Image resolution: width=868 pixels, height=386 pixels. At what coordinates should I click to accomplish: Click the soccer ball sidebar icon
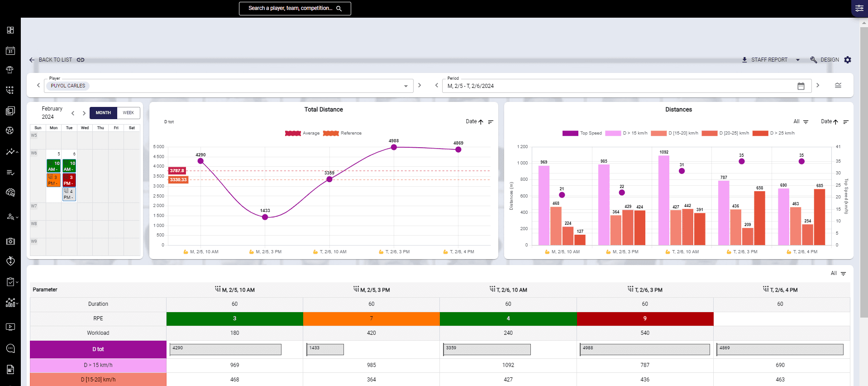coord(10,130)
